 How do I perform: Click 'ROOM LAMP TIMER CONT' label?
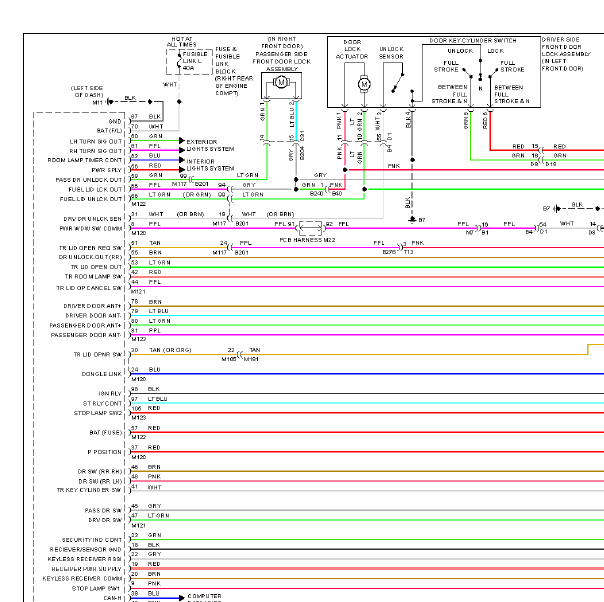(x=85, y=160)
